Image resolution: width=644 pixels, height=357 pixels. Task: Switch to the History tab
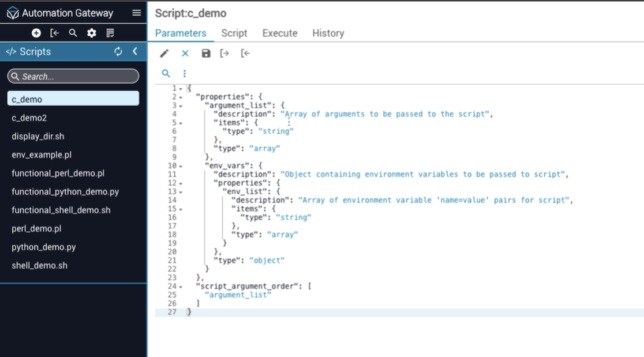coord(328,33)
